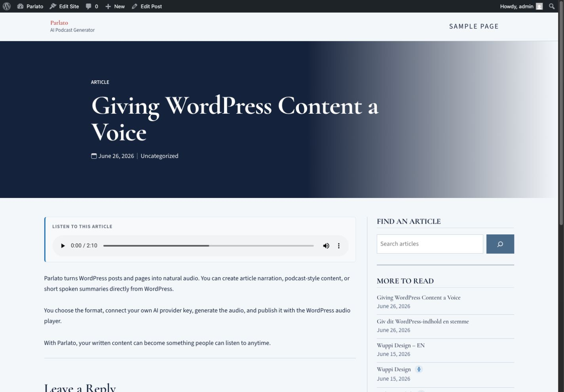
Task: Play the article audio
Action: coord(63,246)
